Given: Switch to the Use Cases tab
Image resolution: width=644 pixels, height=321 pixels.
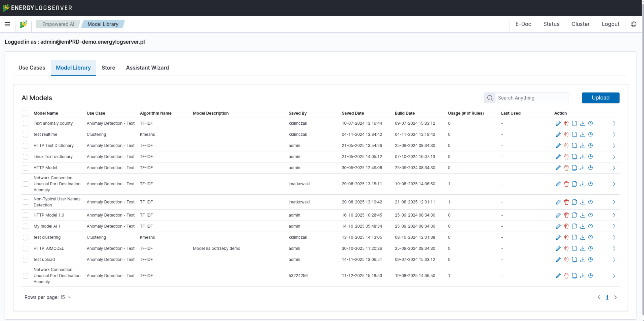Looking at the screenshot, I should [32, 68].
